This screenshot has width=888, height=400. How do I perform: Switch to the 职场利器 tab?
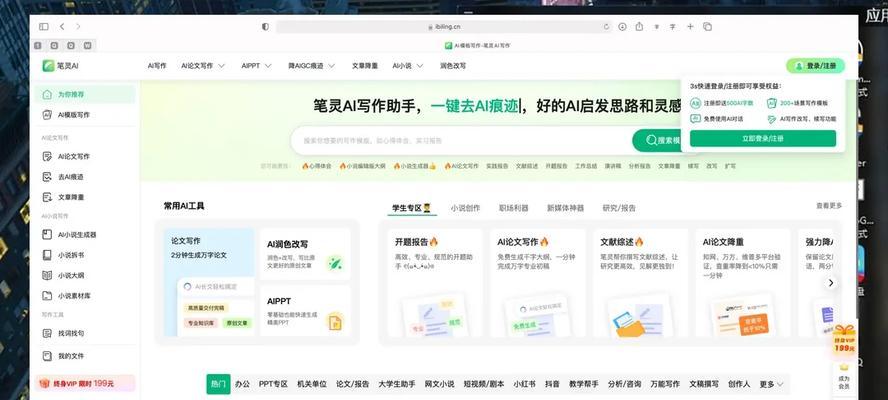click(514, 208)
